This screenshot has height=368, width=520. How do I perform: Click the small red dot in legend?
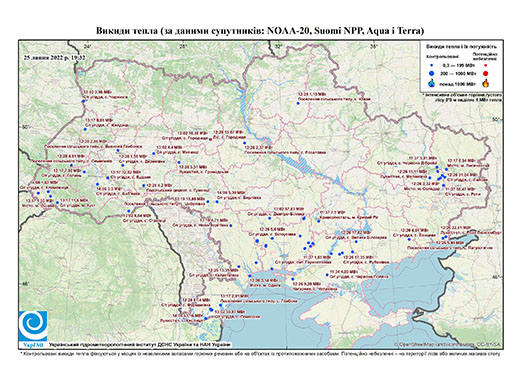pyautogui.click(x=486, y=66)
